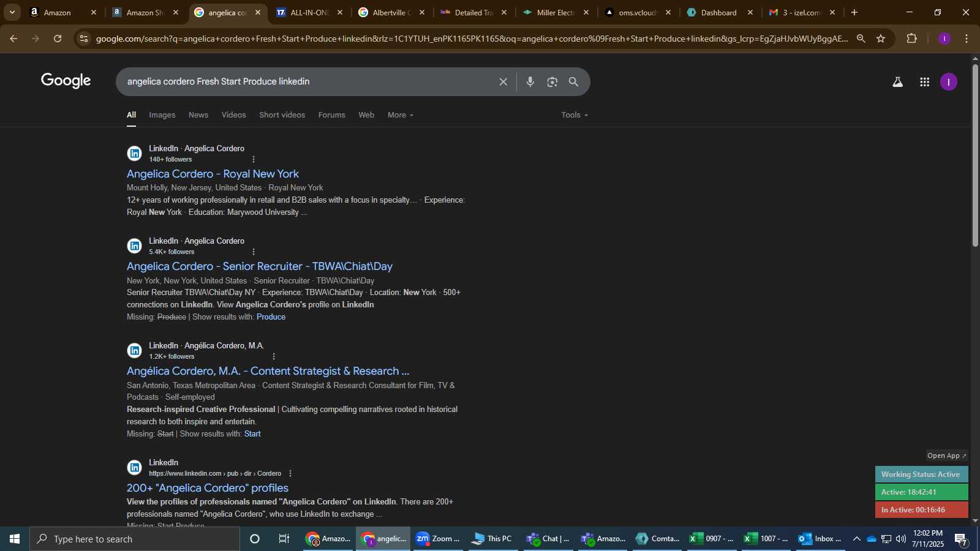Open Angélica Cordero Content Strategist link
980x551 pixels.
click(x=268, y=371)
